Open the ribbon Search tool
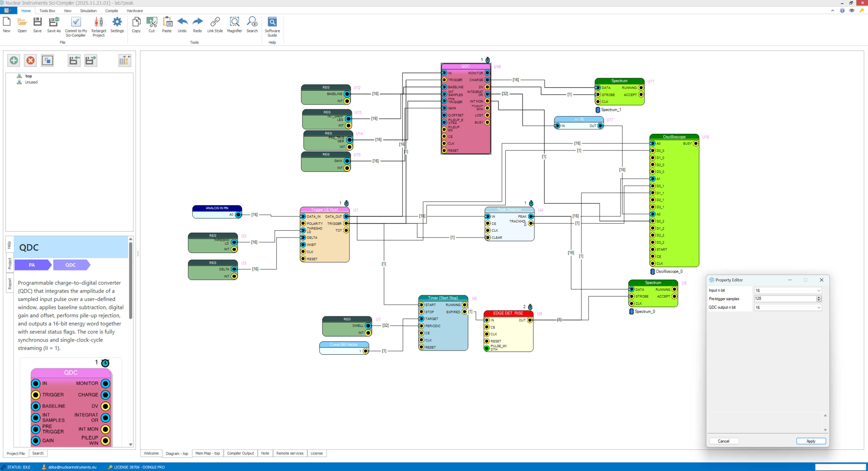868x471 pixels. click(x=252, y=25)
